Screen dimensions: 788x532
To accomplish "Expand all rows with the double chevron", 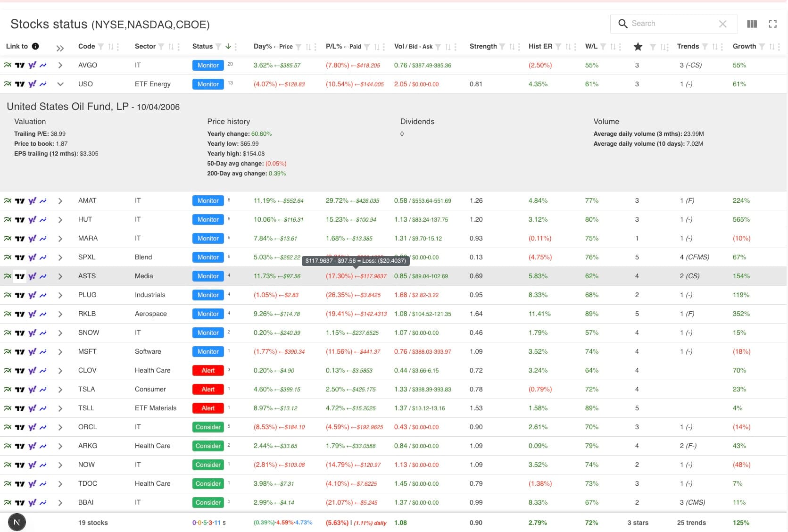I will click(60, 48).
